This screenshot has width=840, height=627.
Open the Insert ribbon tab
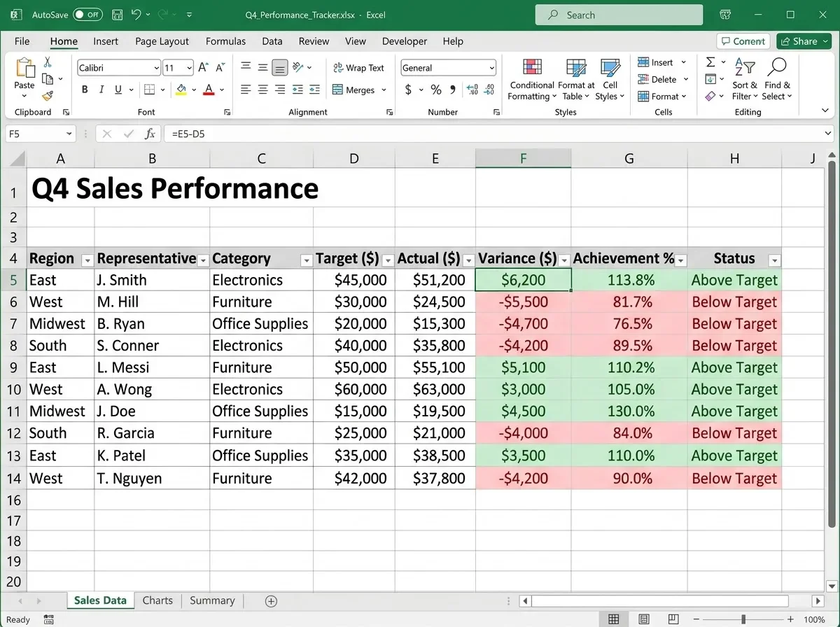point(106,41)
